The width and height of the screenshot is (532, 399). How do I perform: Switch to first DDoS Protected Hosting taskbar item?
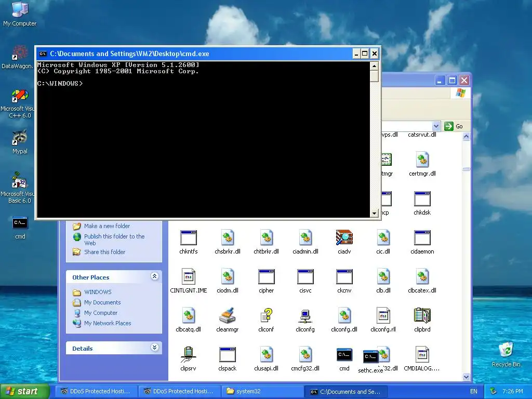pyautogui.click(x=96, y=391)
